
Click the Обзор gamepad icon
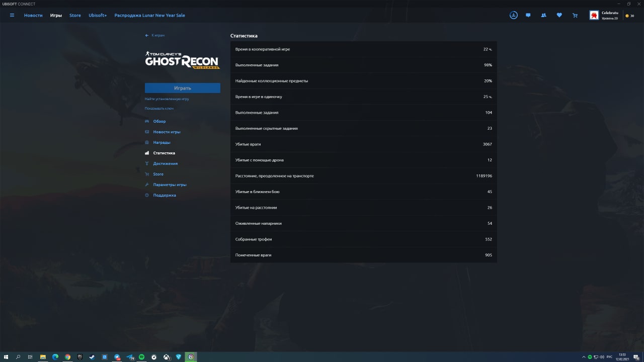[x=147, y=121]
